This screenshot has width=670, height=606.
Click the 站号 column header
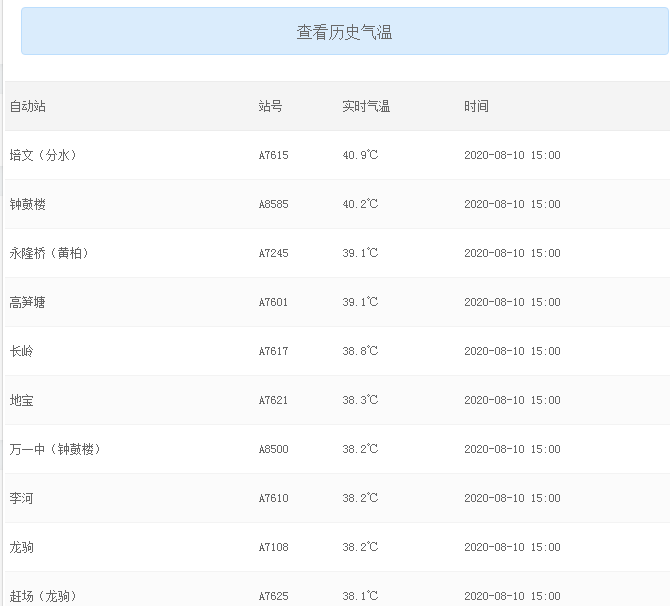(x=270, y=106)
